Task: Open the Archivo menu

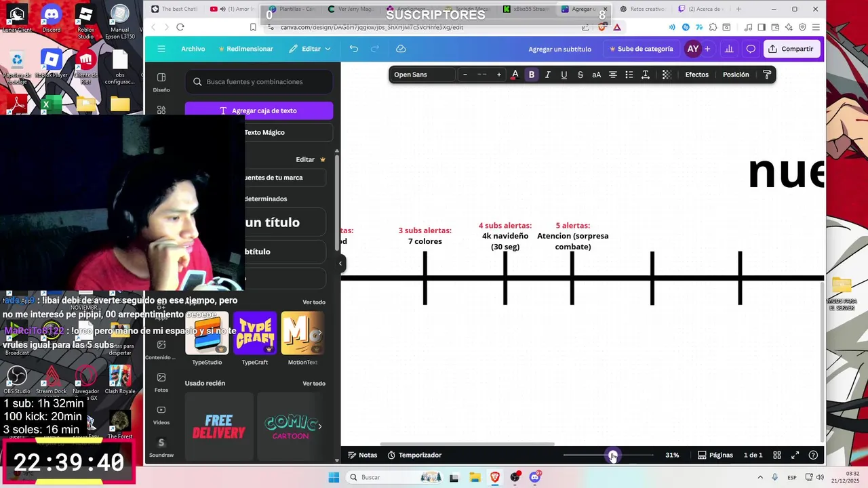Action: click(193, 49)
